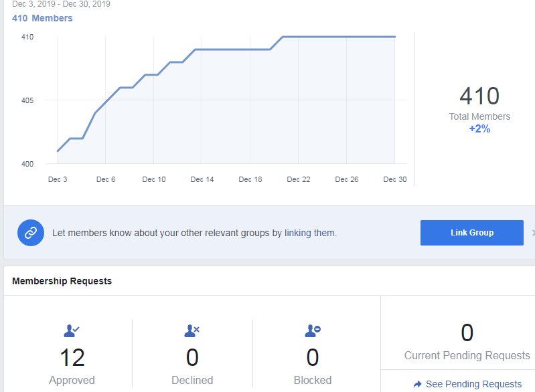This screenshot has width=535, height=392.
Task: Click the 0 Blocked count
Action: [313, 358]
